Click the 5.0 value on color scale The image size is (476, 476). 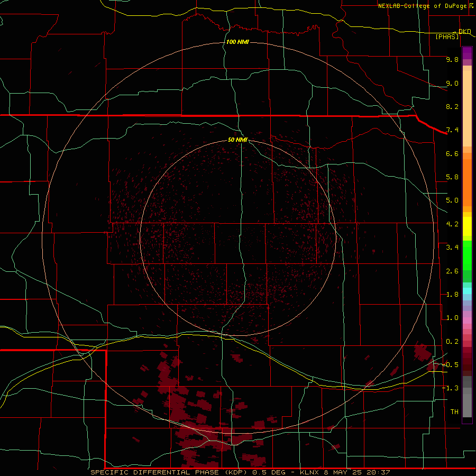pos(452,200)
